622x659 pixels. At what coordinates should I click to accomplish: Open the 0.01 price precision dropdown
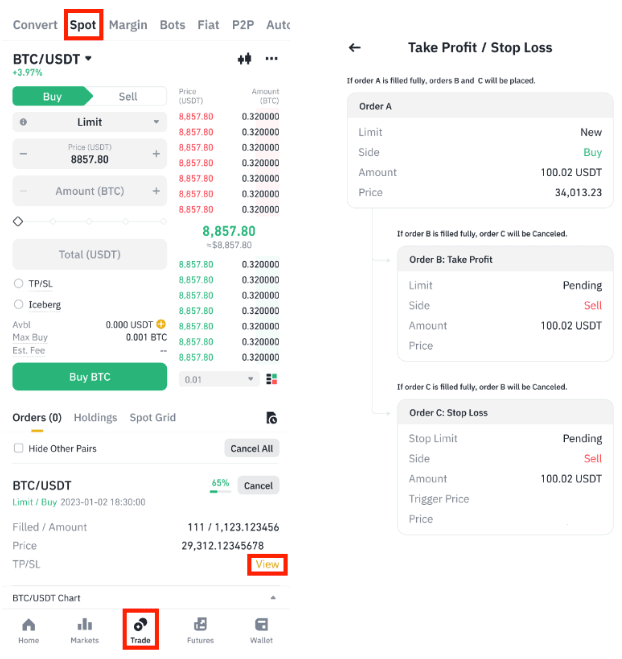218,379
